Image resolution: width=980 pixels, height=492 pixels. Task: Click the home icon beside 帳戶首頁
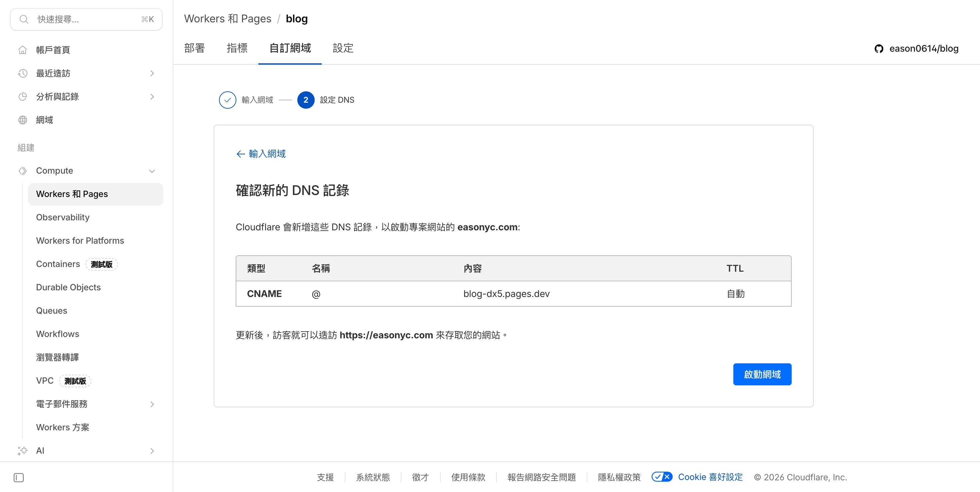click(x=23, y=50)
